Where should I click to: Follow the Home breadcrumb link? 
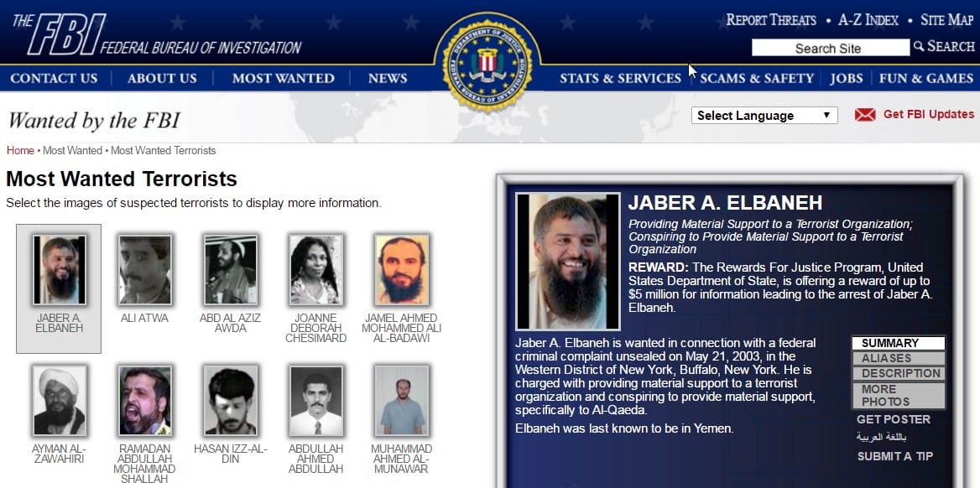coord(20,151)
